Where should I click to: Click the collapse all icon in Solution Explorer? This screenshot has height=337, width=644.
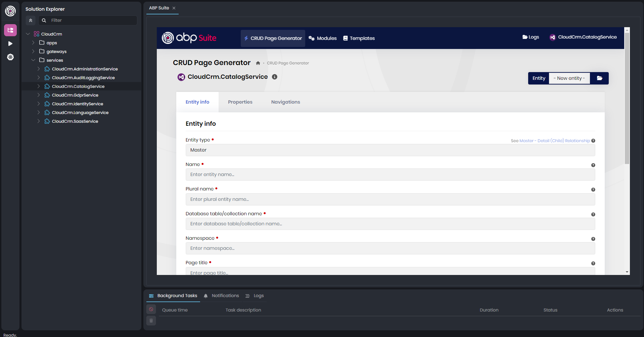point(31,20)
